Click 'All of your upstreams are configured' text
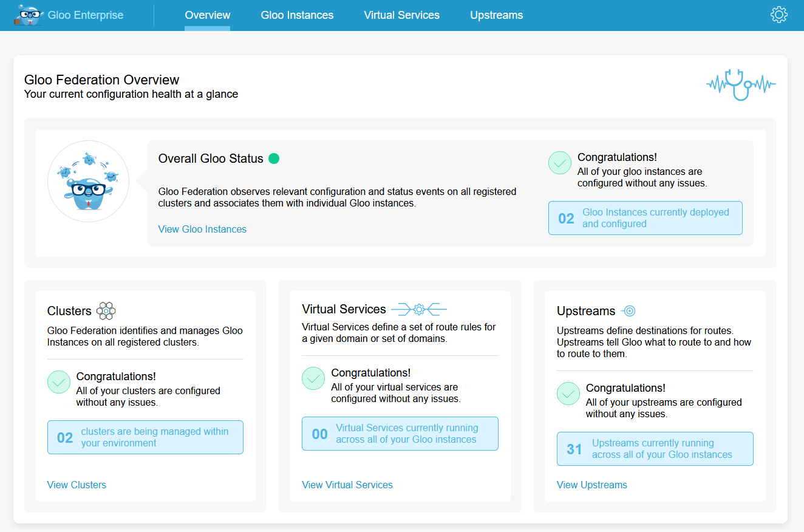 tap(664, 408)
